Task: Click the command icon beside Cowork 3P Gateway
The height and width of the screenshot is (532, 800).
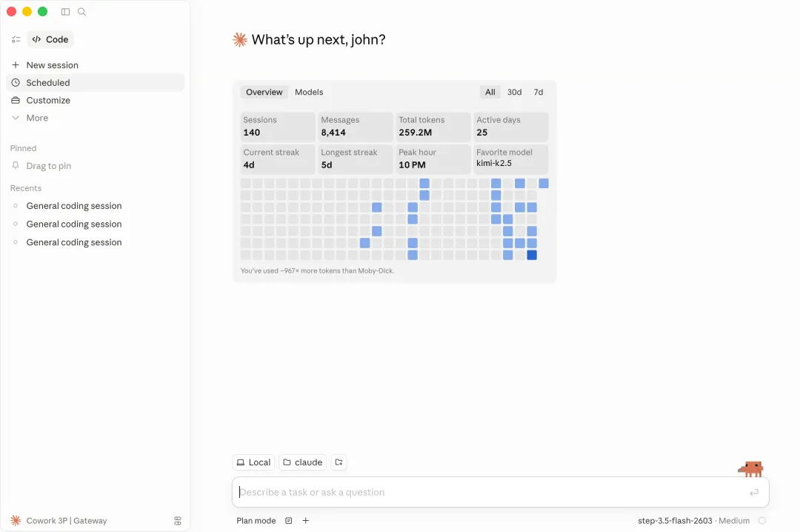Action: 178,521
